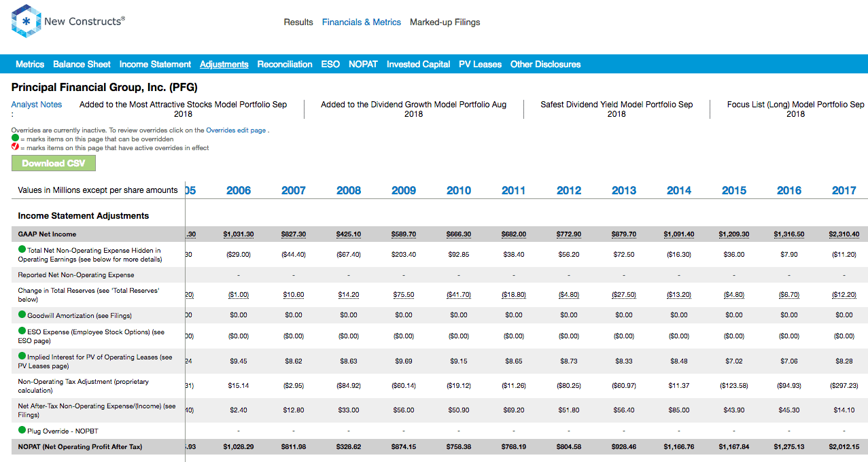Open the Other Disclosures tab
868x462 pixels.
pyautogui.click(x=545, y=65)
